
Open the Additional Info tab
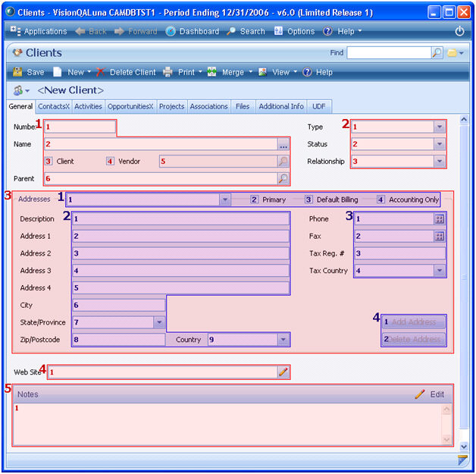pos(281,107)
